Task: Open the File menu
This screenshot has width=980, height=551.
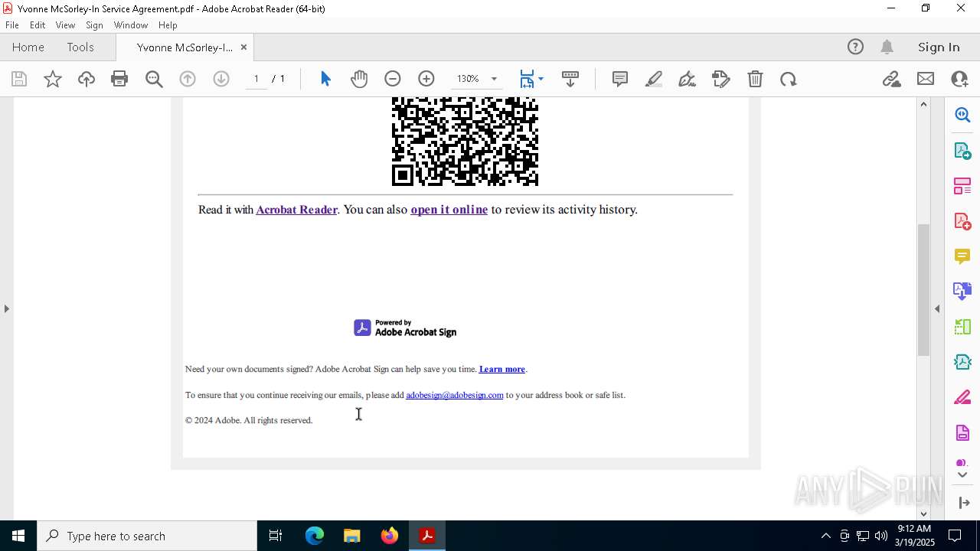Action: (12, 25)
